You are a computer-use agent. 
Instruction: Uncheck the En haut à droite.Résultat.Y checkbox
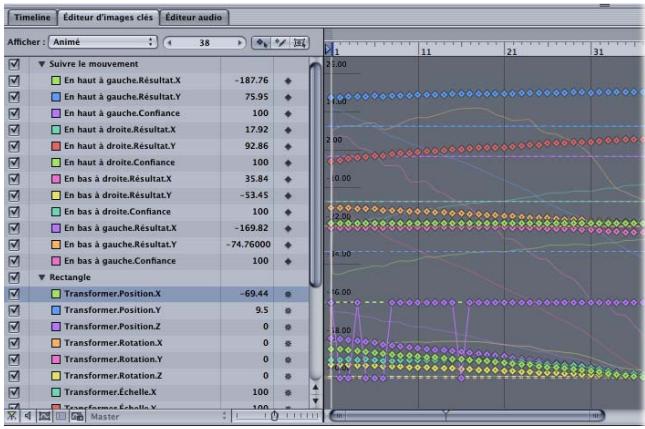tap(14, 146)
